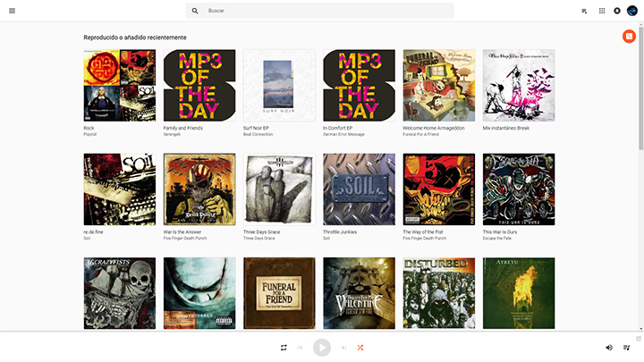Open re.de.fine album cover

point(120,189)
